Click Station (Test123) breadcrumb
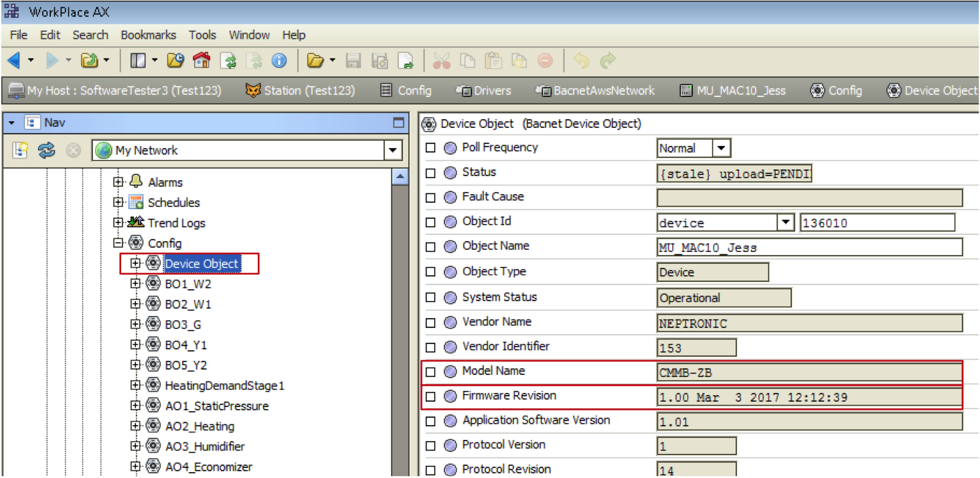This screenshot has width=980, height=478. pyautogui.click(x=301, y=90)
